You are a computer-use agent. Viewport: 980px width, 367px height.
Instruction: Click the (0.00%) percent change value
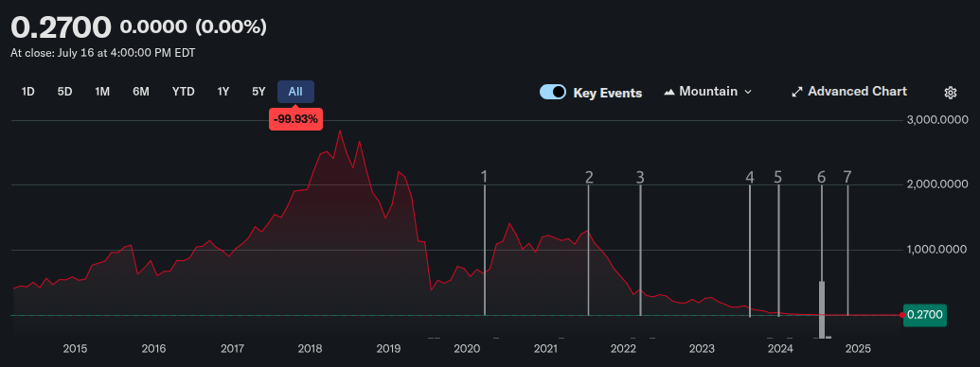pyautogui.click(x=231, y=26)
